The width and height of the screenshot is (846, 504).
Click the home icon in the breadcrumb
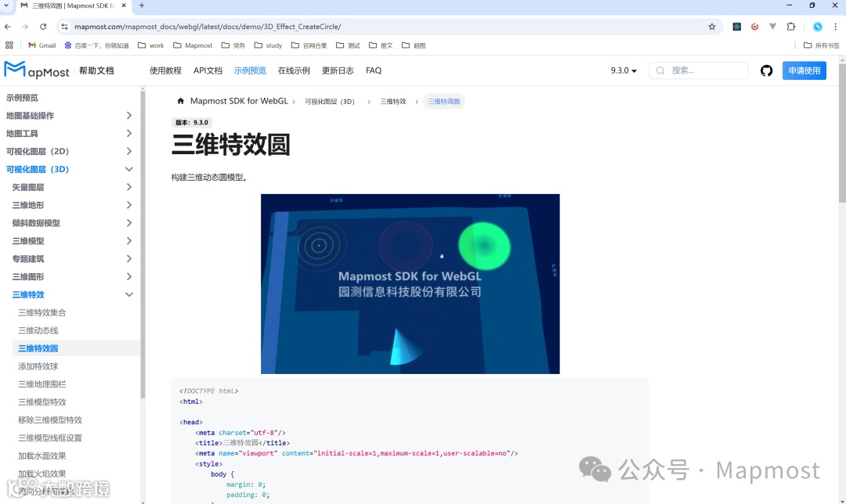tap(181, 101)
